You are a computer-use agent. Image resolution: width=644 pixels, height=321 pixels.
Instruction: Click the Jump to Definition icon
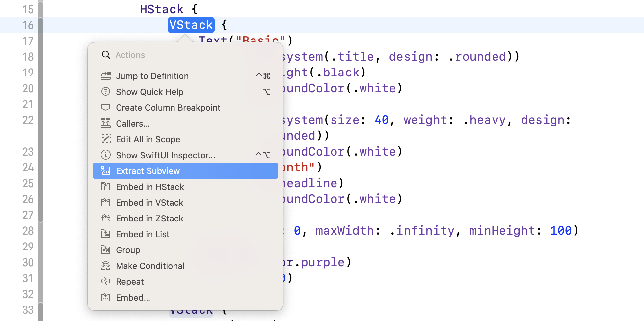pyautogui.click(x=105, y=76)
